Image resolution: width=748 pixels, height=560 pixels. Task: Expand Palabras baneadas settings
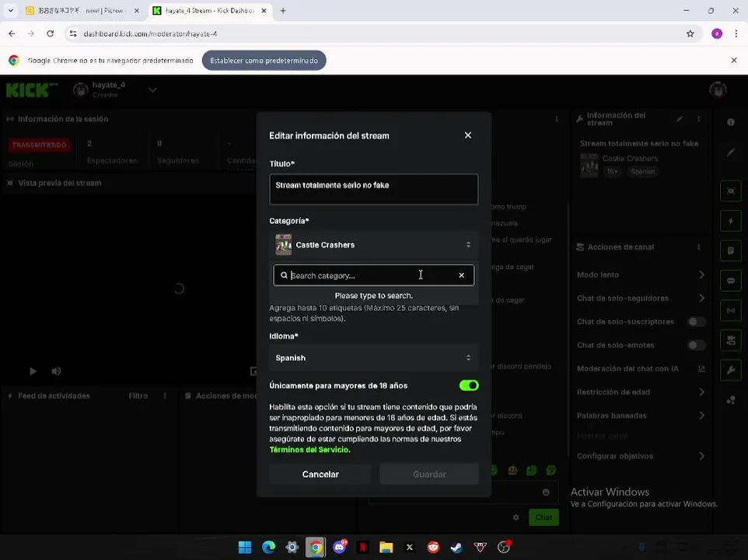click(x=701, y=415)
